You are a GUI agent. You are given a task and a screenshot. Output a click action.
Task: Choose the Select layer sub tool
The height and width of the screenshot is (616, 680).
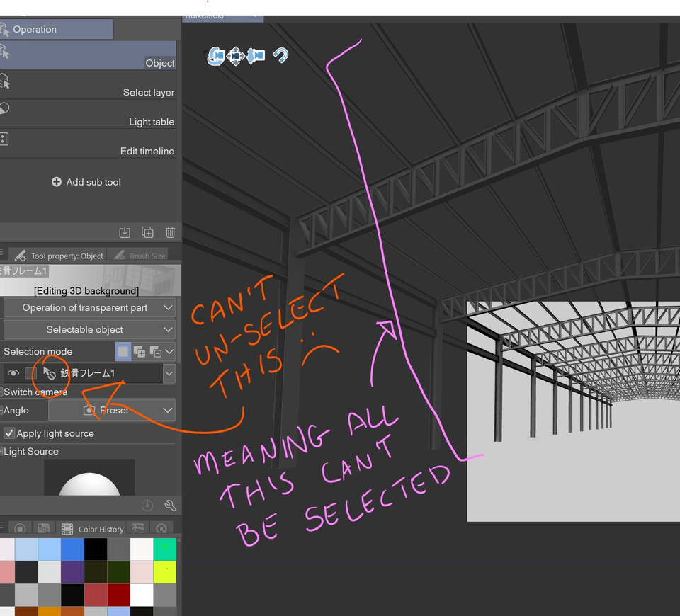pos(88,84)
